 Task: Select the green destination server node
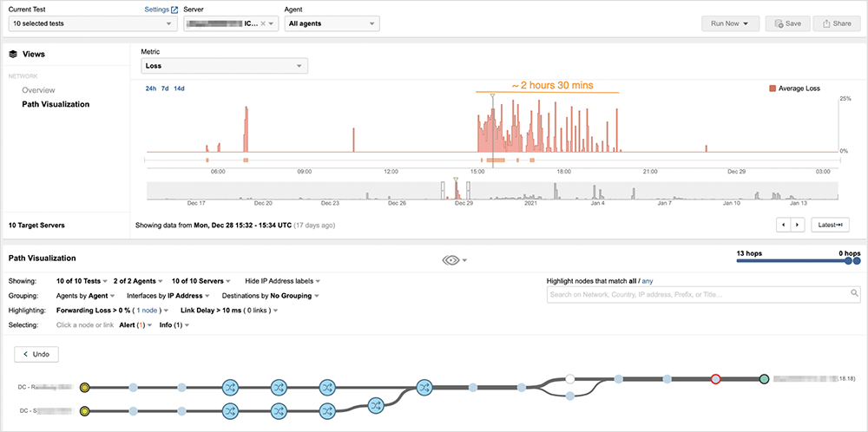click(764, 379)
